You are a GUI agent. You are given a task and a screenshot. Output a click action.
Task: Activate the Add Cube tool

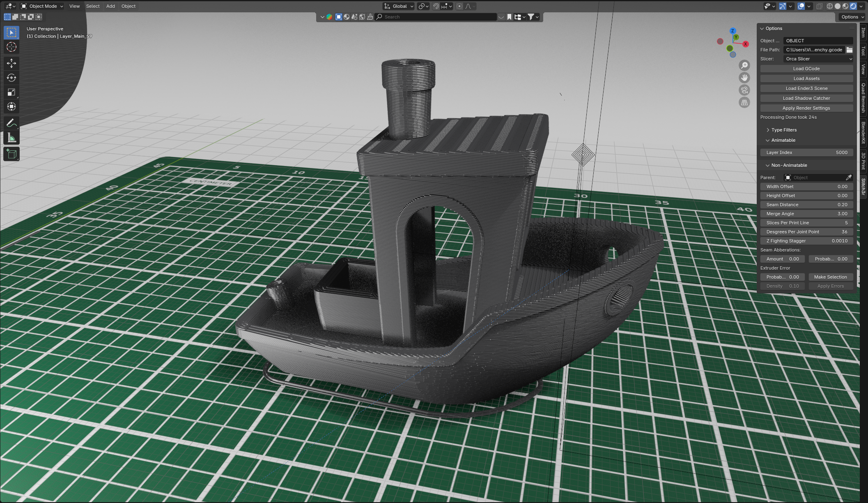tap(11, 154)
